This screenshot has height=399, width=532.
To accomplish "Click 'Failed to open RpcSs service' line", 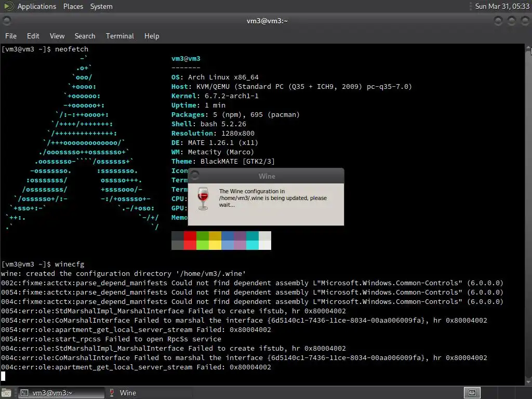I will 111,339.
